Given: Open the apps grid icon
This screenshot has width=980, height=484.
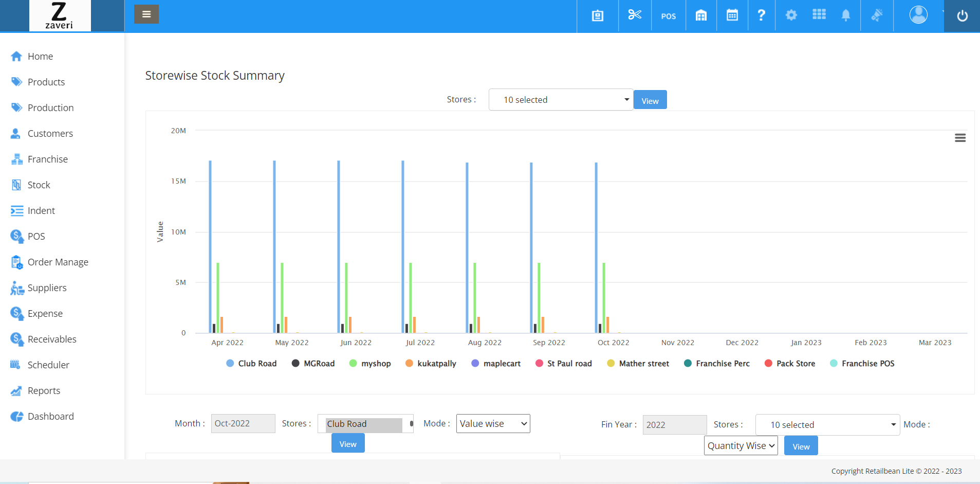Looking at the screenshot, I should pyautogui.click(x=819, y=14).
